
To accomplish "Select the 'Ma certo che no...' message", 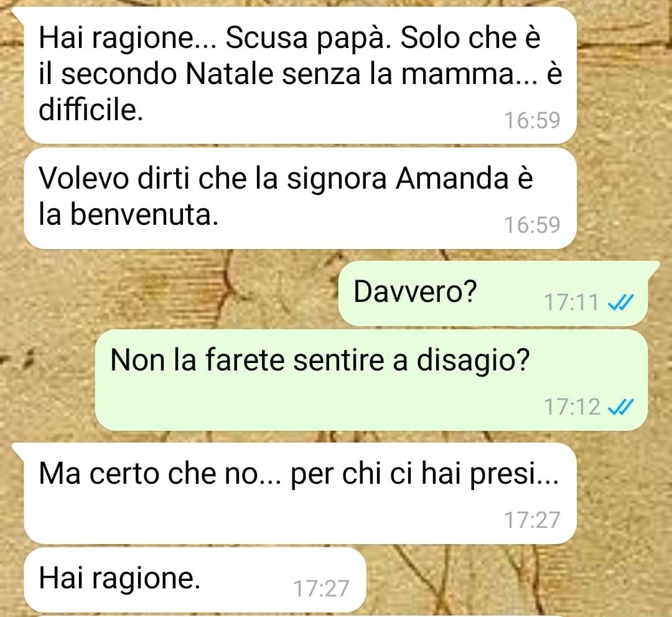I will coord(300,494).
